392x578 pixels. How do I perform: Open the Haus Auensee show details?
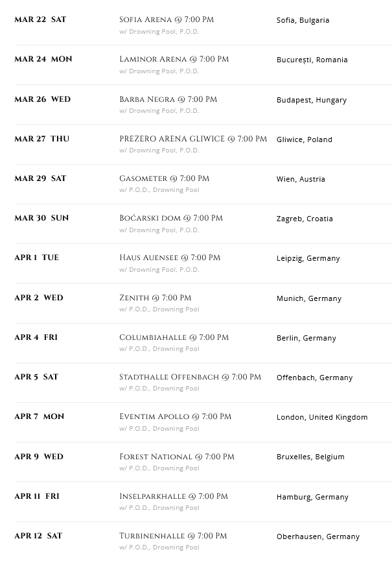coord(170,258)
